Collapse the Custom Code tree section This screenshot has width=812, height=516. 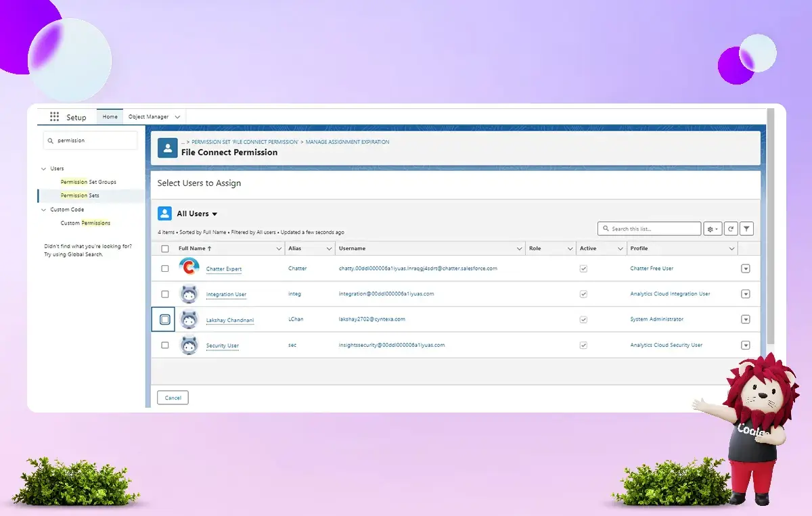pos(44,210)
